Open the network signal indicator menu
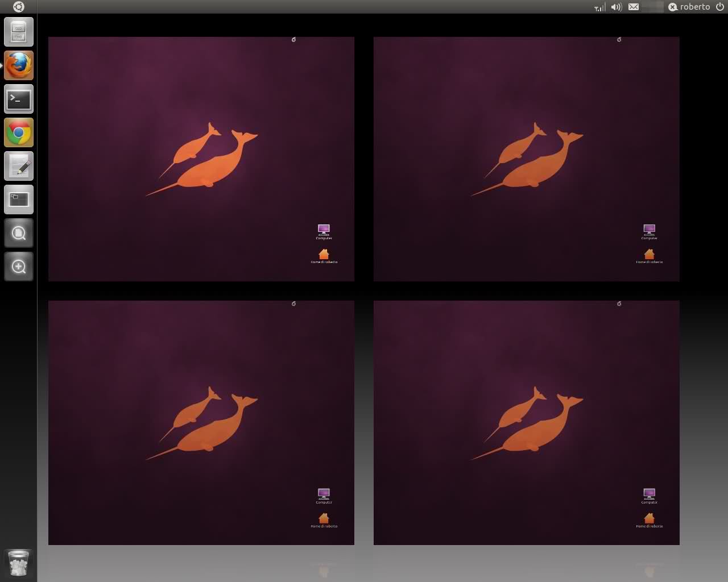The image size is (728, 582). click(599, 7)
